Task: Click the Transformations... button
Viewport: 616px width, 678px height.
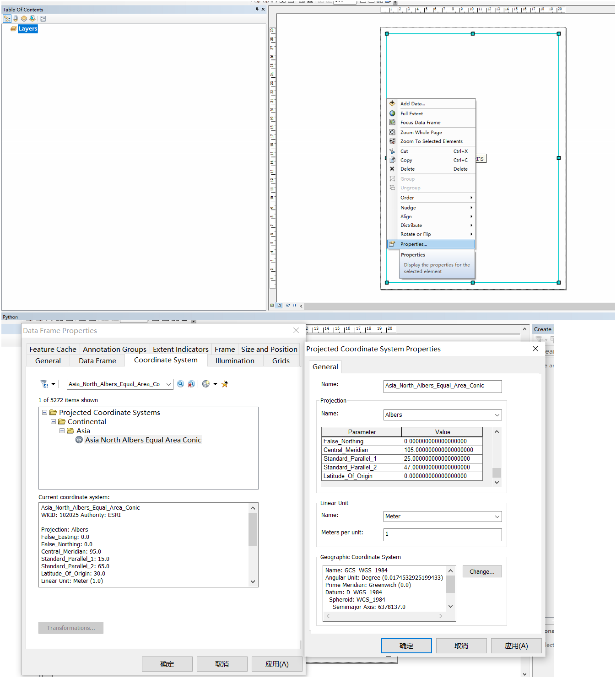Action: point(71,628)
